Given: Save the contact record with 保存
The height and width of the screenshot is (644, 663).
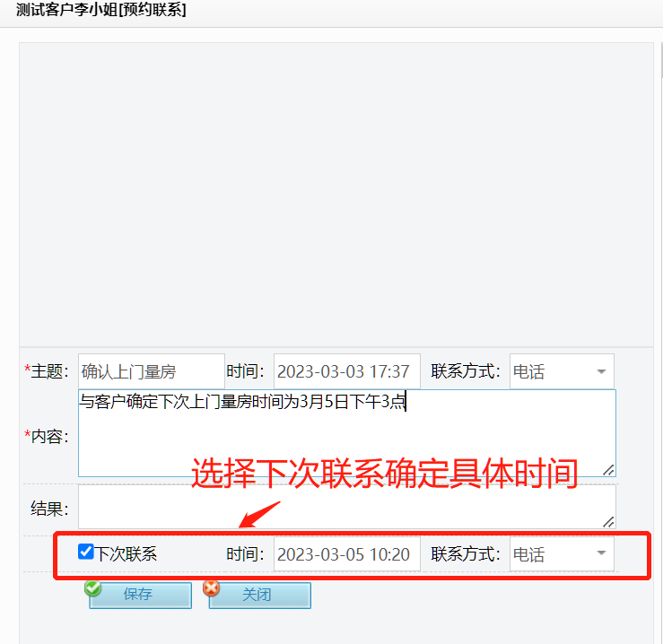Looking at the screenshot, I should point(140,595).
